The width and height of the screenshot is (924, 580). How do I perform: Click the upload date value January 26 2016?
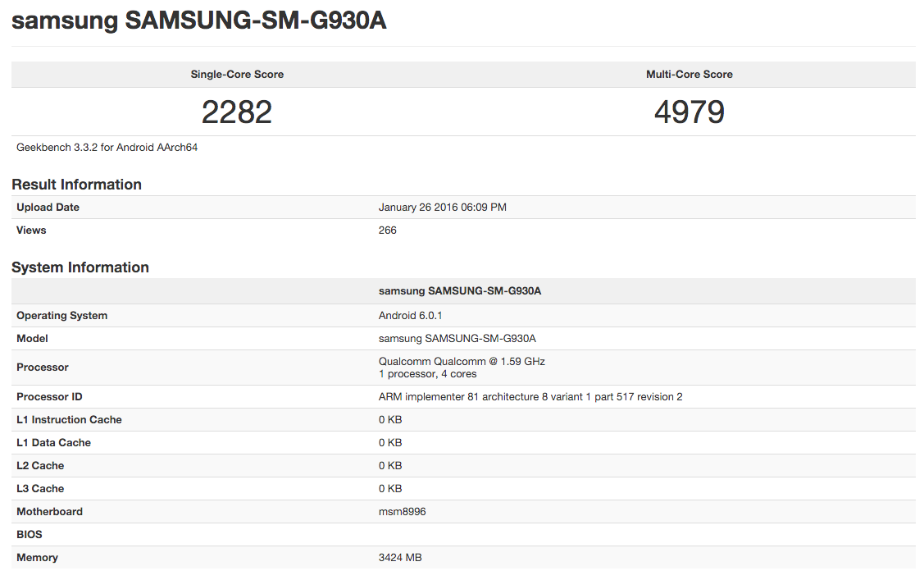tap(442, 208)
